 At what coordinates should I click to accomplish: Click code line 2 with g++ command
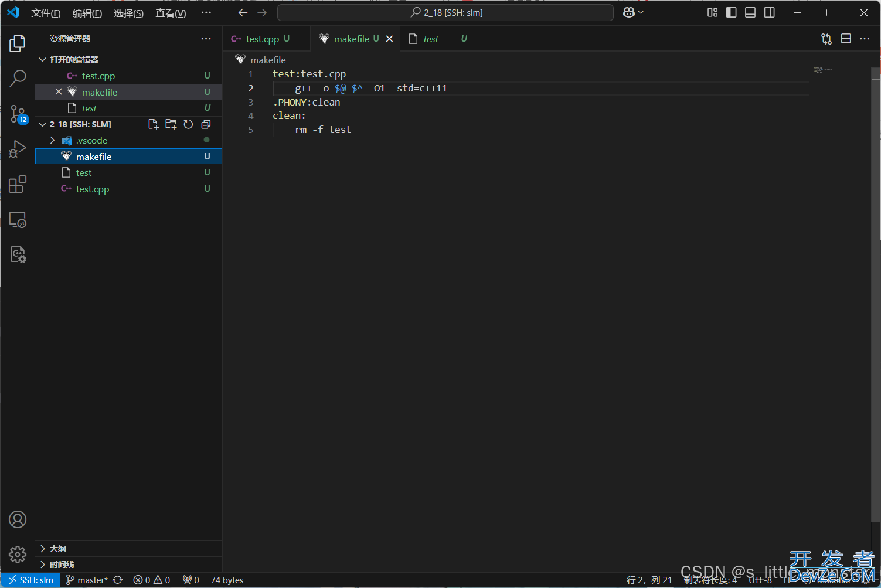click(x=371, y=88)
